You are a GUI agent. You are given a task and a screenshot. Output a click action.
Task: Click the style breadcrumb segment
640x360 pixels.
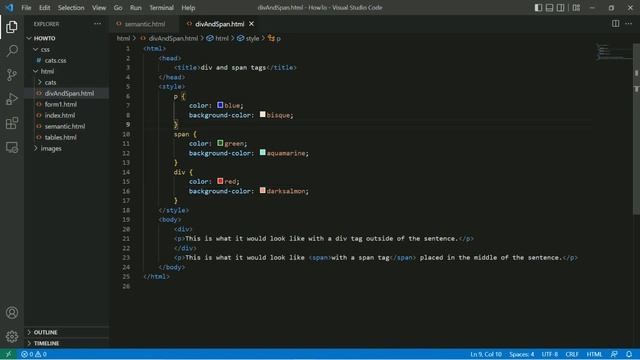(249, 38)
